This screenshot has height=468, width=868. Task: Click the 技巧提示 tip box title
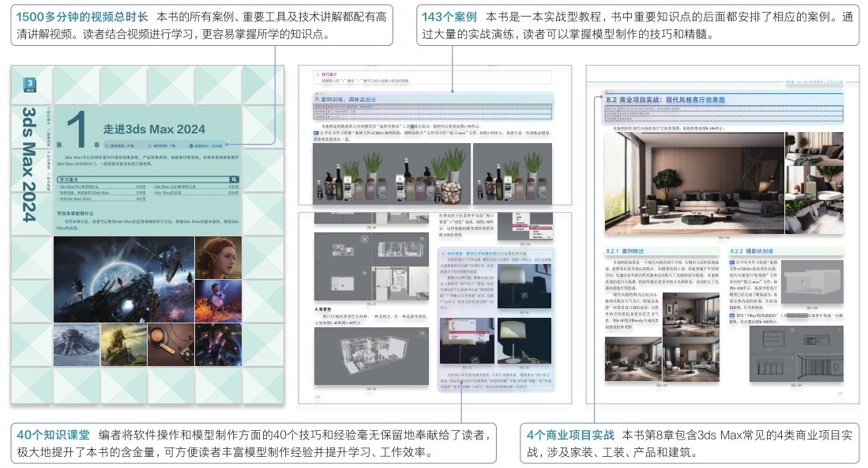329,74
